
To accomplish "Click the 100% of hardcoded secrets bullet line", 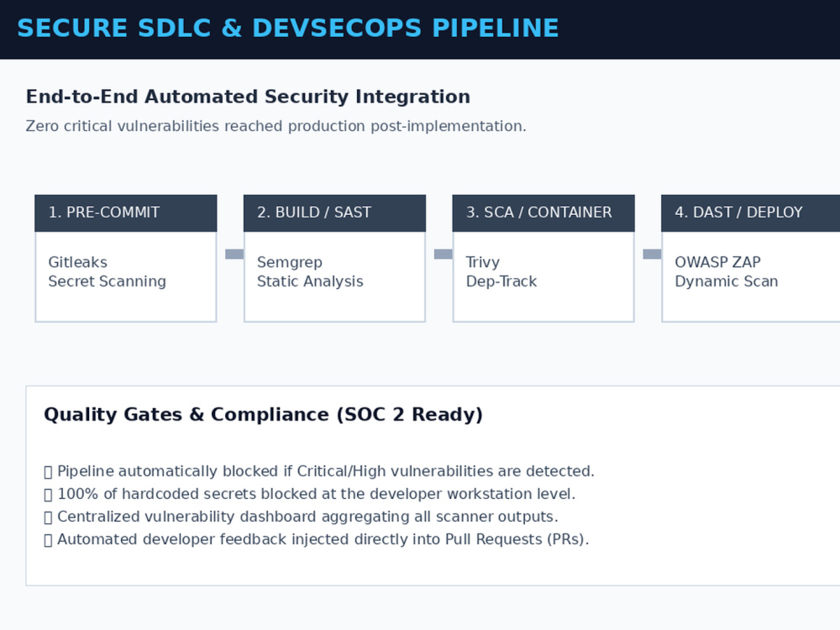I will click(310, 494).
